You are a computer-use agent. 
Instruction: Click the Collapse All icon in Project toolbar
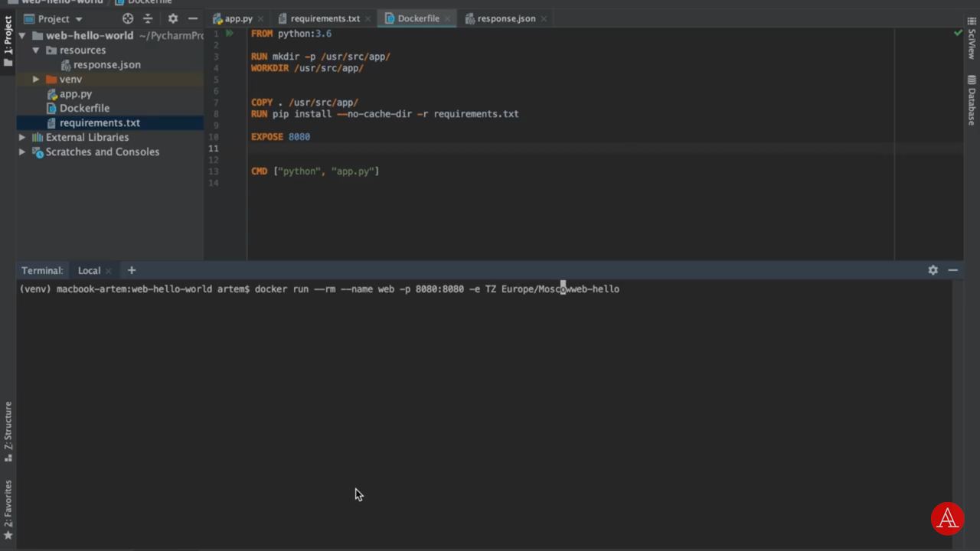pyautogui.click(x=148, y=18)
